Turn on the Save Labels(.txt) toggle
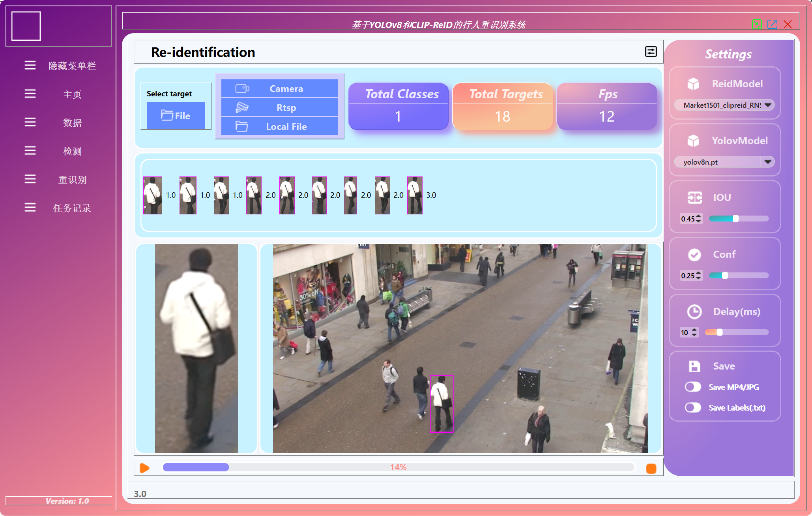The image size is (812, 516). coord(693,407)
